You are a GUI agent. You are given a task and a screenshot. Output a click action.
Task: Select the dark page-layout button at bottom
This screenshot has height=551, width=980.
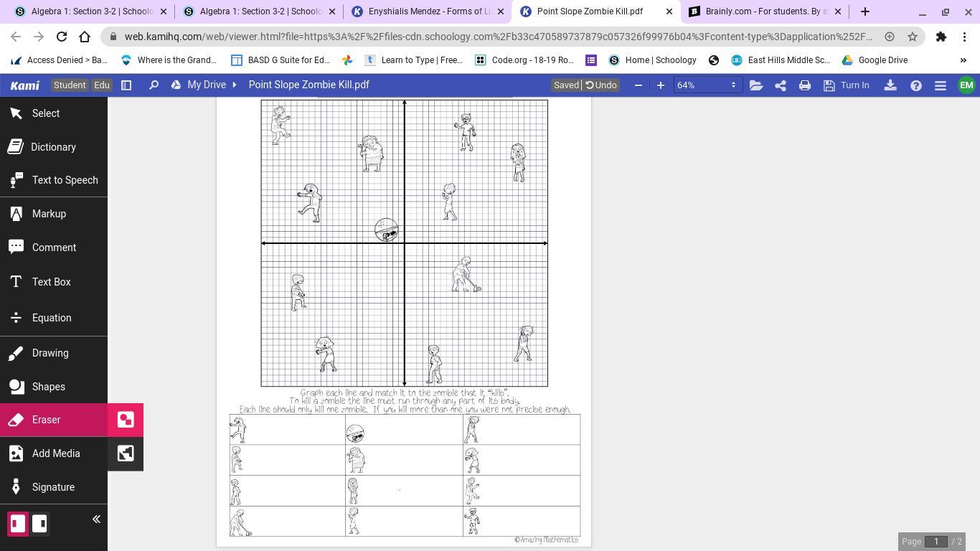point(40,524)
